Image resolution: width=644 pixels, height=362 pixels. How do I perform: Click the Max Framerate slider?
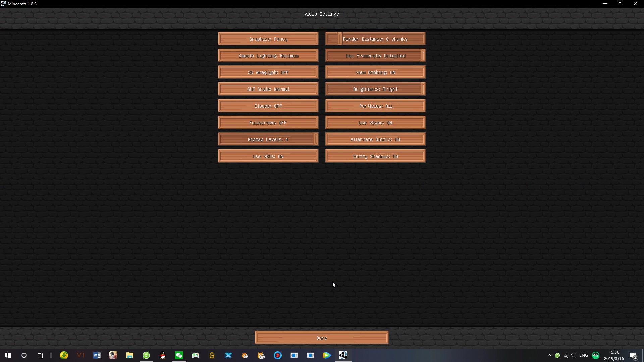click(375, 55)
